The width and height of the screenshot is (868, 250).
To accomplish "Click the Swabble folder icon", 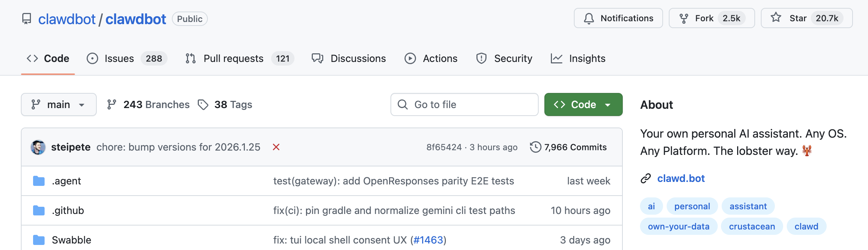I will 39,240.
